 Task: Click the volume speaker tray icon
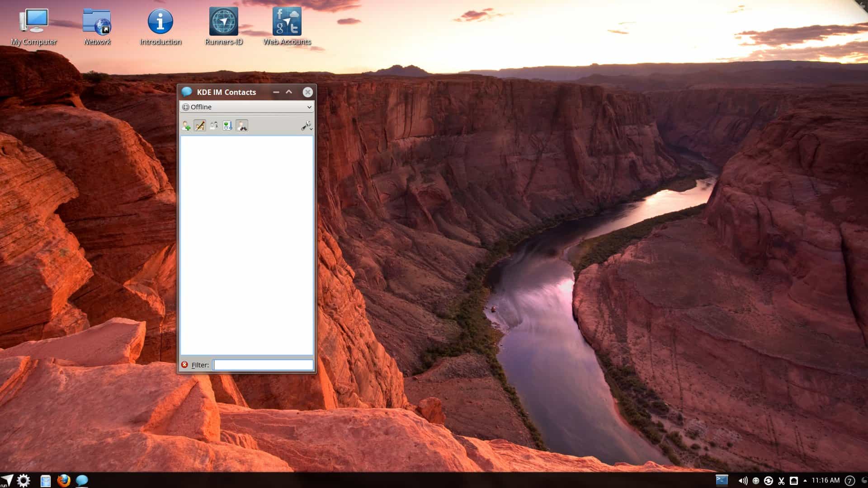pyautogui.click(x=743, y=481)
